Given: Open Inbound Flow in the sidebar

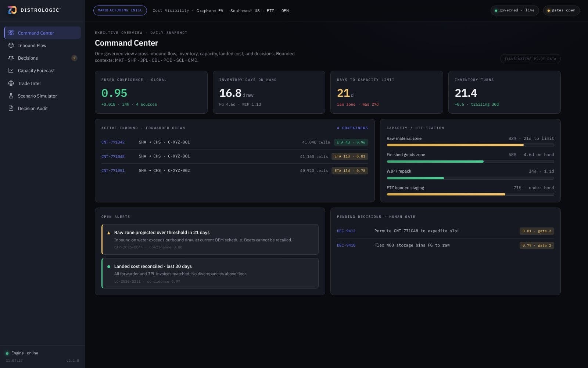Looking at the screenshot, I should [x=42, y=45].
